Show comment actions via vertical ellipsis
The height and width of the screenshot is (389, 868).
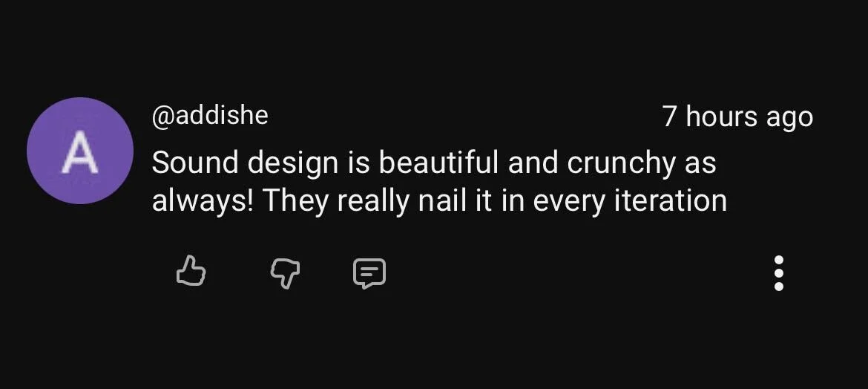[x=779, y=273]
